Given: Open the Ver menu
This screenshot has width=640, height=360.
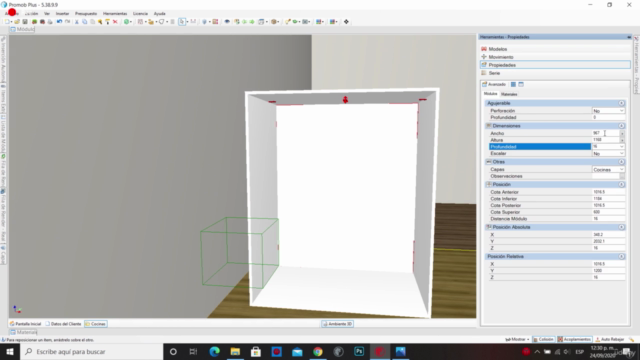Looking at the screenshot, I should click(47, 13).
